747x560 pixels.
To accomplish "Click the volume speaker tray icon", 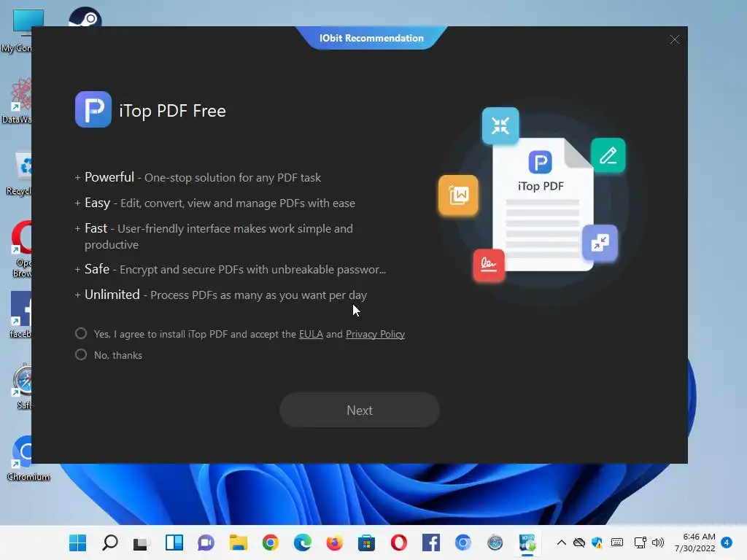I will [x=658, y=542].
